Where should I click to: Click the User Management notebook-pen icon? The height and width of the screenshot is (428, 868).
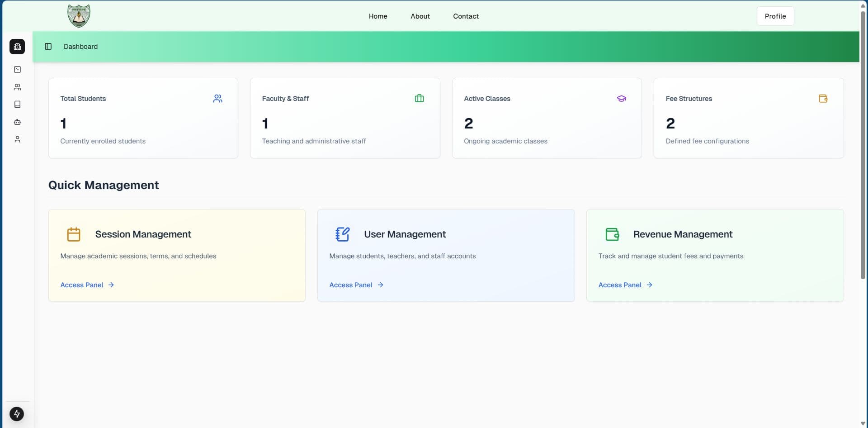click(x=343, y=234)
